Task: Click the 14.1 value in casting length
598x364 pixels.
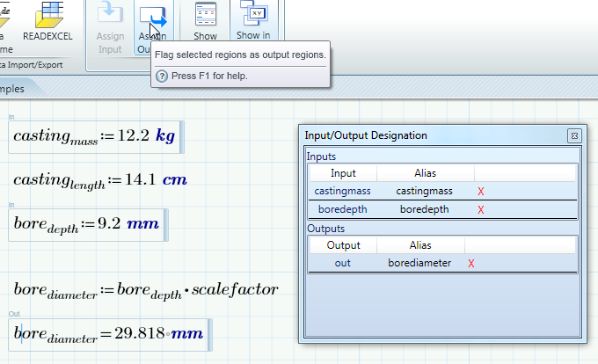Action: (141, 179)
